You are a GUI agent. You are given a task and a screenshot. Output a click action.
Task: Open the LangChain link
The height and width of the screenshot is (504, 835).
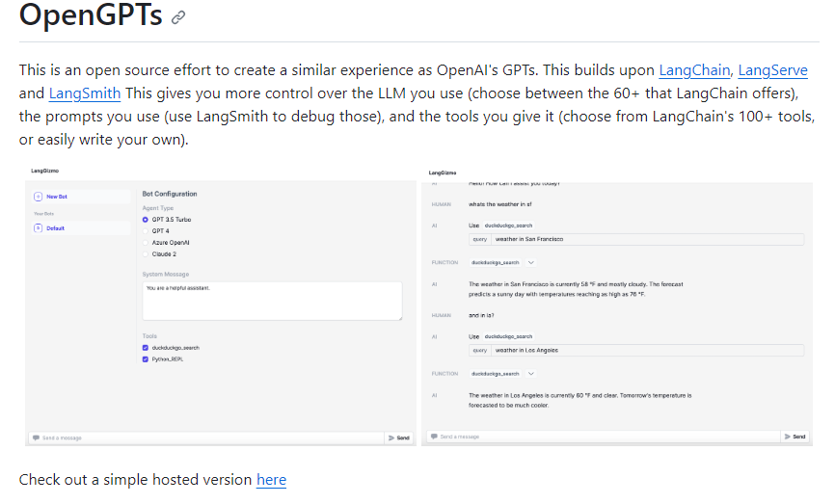(694, 70)
